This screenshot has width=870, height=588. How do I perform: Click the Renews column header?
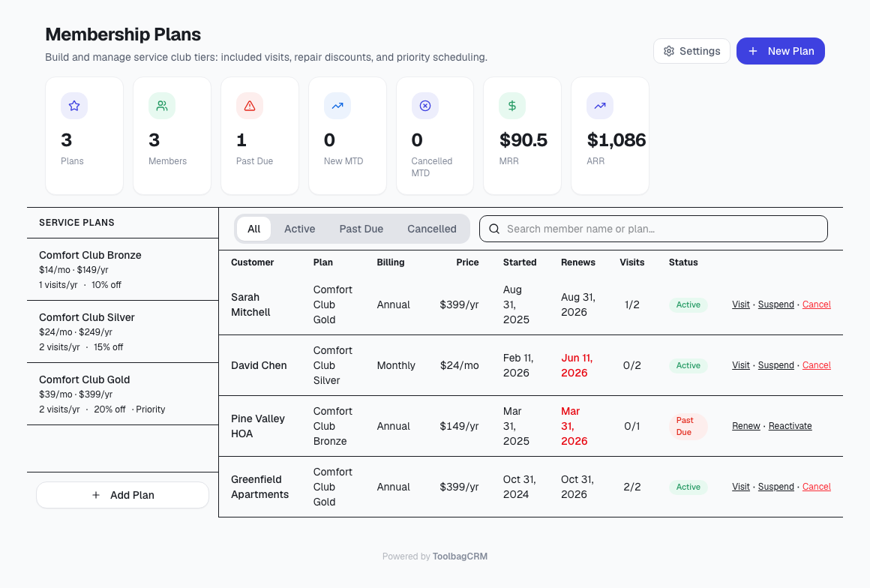coord(578,262)
